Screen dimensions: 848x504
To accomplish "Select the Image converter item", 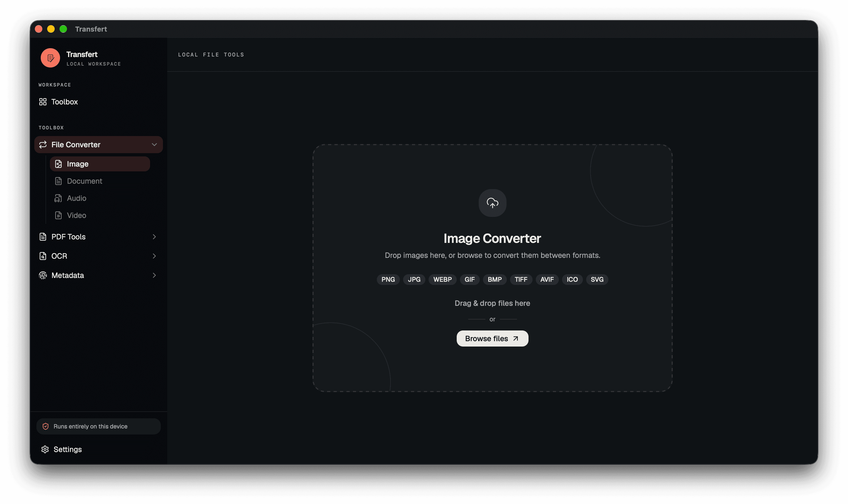I will [x=100, y=164].
